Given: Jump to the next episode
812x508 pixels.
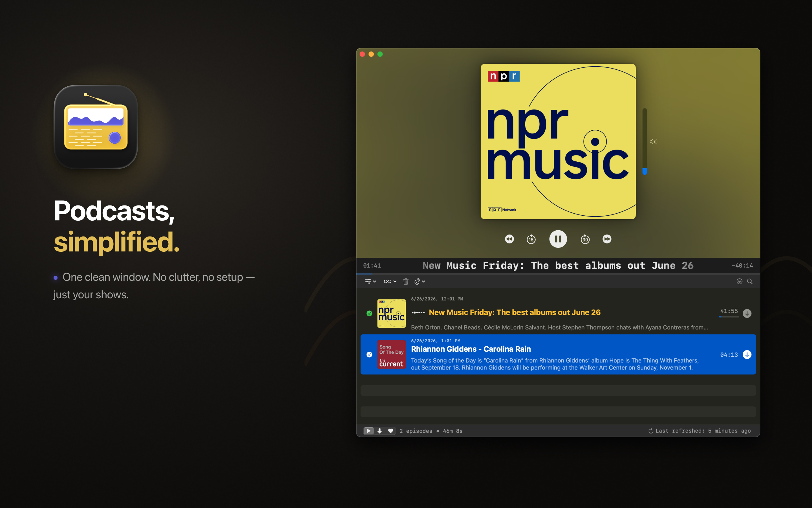Looking at the screenshot, I should 607,239.
